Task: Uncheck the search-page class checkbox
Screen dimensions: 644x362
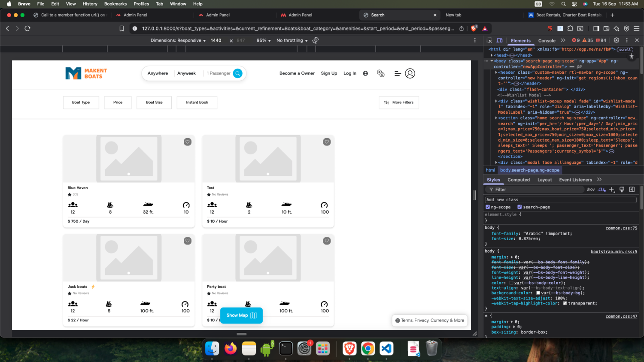Action: pos(519,207)
